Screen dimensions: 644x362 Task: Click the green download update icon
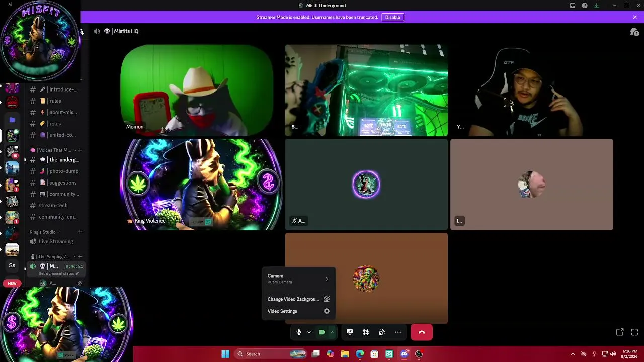point(597,6)
